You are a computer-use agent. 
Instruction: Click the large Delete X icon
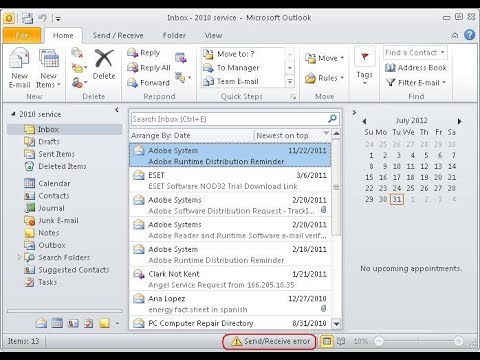tap(104, 58)
